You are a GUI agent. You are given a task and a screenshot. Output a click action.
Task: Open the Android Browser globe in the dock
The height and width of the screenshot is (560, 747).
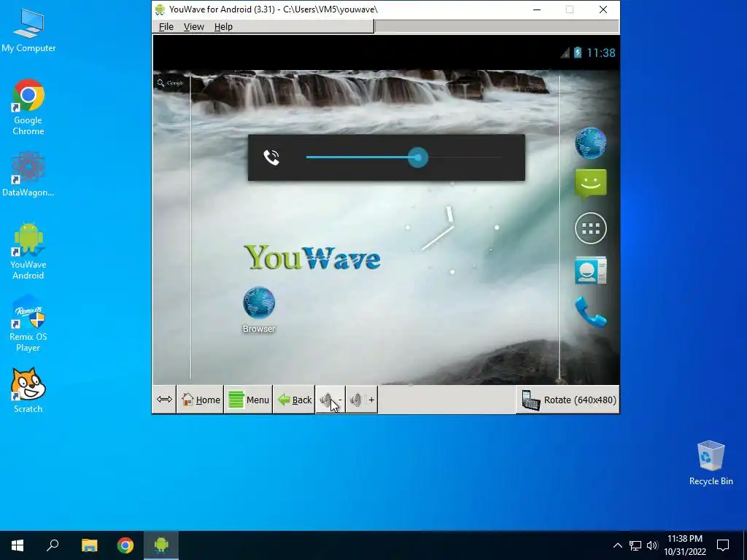[590, 143]
